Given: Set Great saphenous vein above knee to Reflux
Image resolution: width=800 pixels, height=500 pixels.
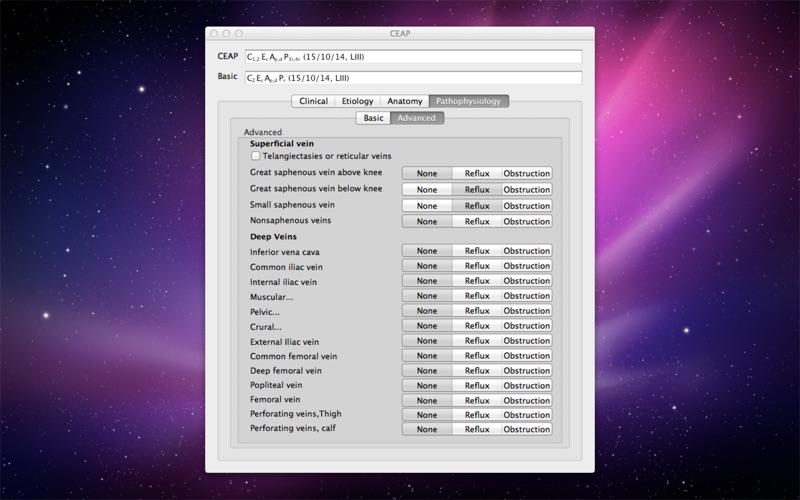Looking at the screenshot, I should click(x=477, y=173).
